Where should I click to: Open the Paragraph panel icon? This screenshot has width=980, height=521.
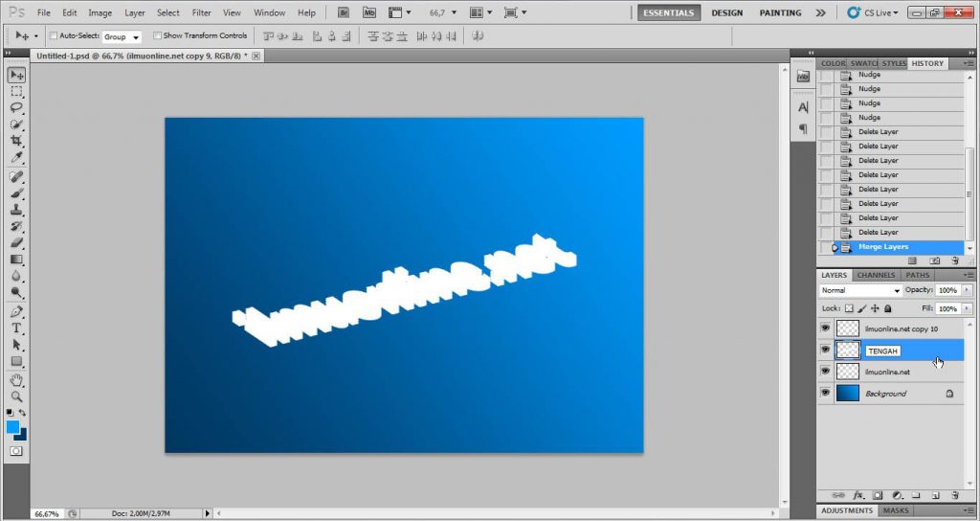(803, 129)
